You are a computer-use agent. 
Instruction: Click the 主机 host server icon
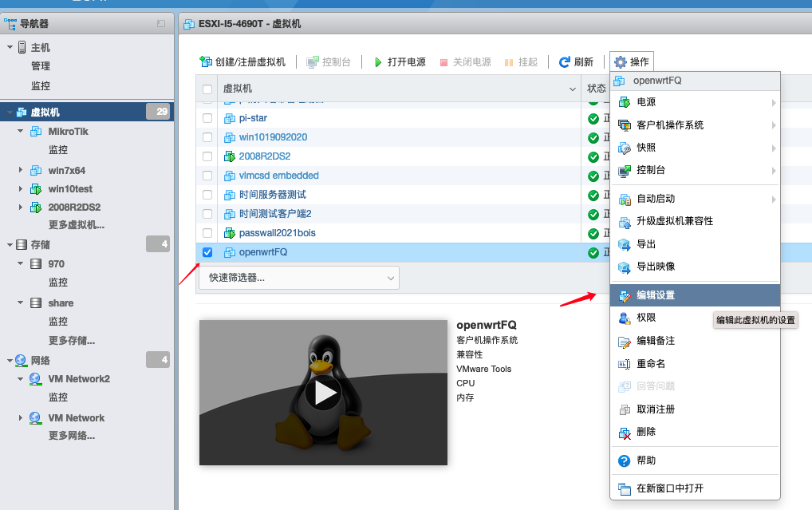[x=22, y=47]
